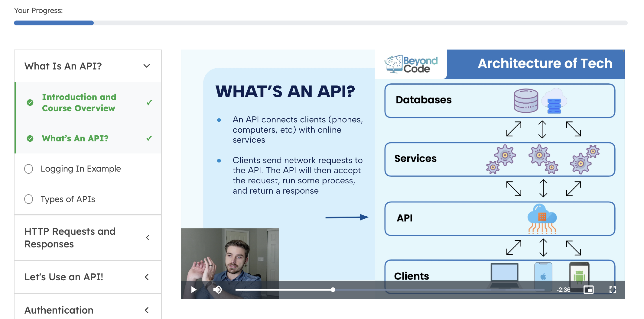The height and width of the screenshot is (319, 644).
Task: Collapse the What Is An API? section
Action: coord(147,66)
